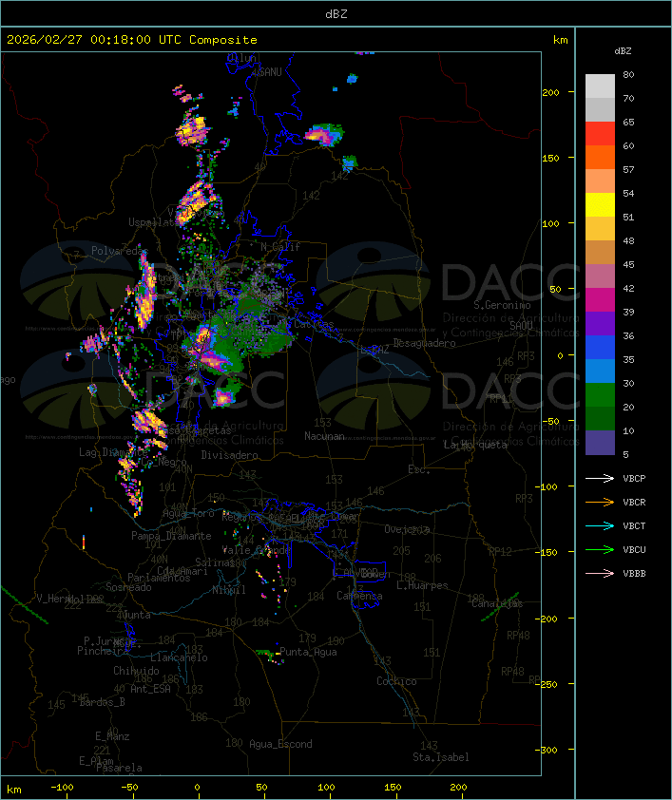Click the VBBB legend label
This screenshot has height=800, width=672.
(634, 573)
